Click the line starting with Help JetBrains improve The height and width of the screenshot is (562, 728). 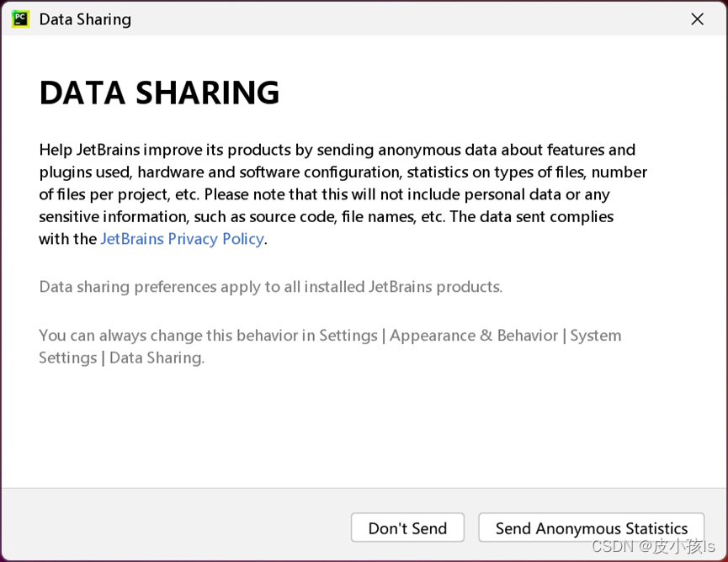(x=337, y=150)
